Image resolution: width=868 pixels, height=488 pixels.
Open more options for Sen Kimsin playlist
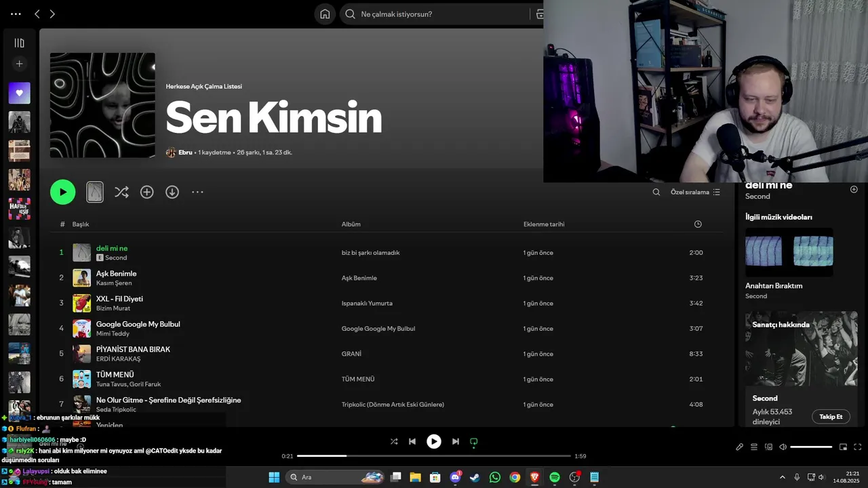click(197, 192)
